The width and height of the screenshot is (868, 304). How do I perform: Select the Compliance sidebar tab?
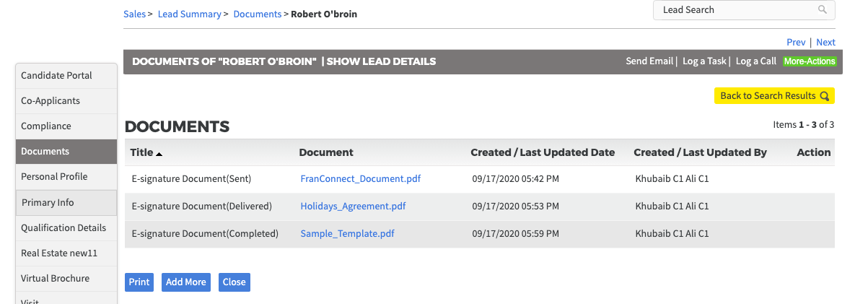point(66,126)
